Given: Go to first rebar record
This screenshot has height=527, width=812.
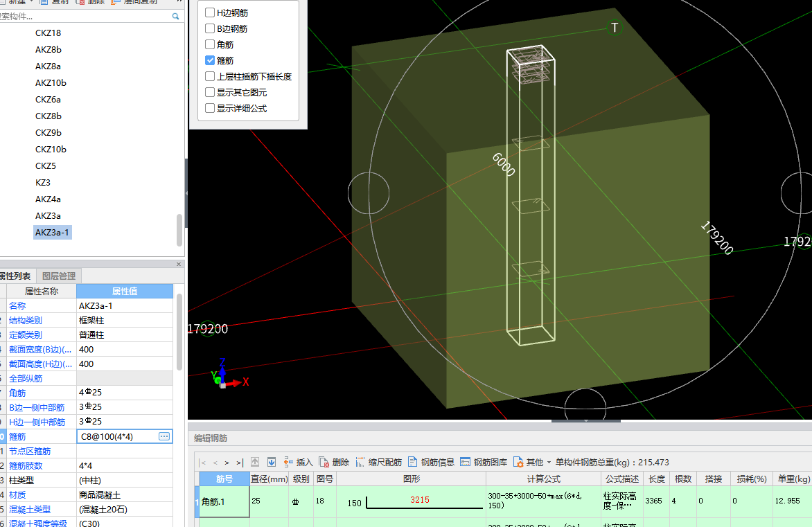Looking at the screenshot, I should pyautogui.click(x=203, y=463).
